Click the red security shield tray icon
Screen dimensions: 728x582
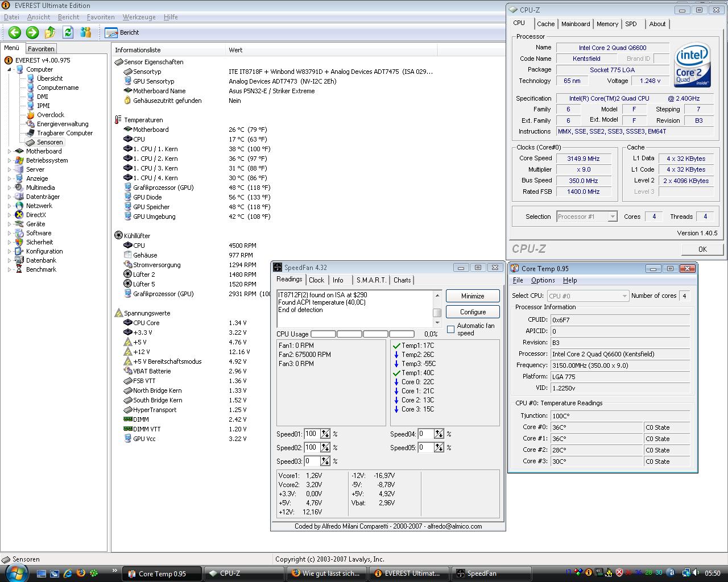[x=619, y=573]
